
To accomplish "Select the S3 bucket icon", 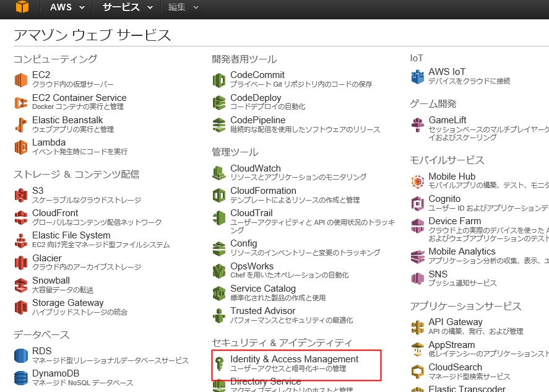I will [x=22, y=196].
